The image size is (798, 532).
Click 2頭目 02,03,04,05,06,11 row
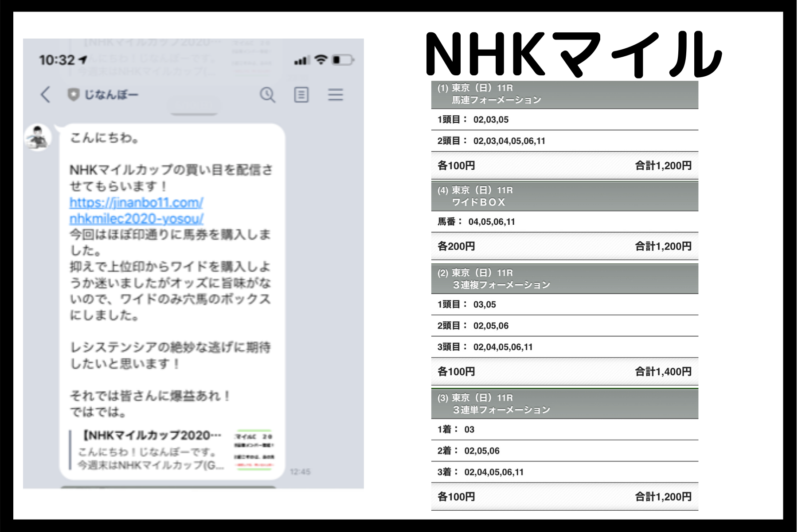pyautogui.click(x=564, y=141)
